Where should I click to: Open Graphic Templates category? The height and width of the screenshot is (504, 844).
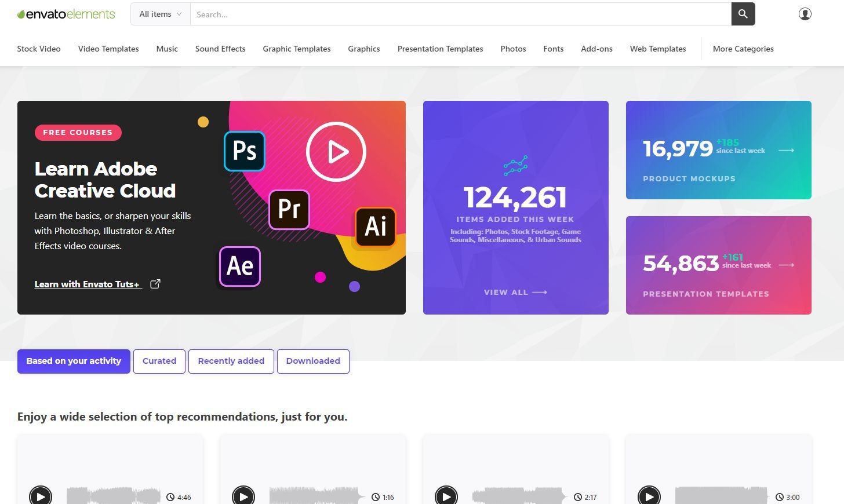(x=297, y=49)
